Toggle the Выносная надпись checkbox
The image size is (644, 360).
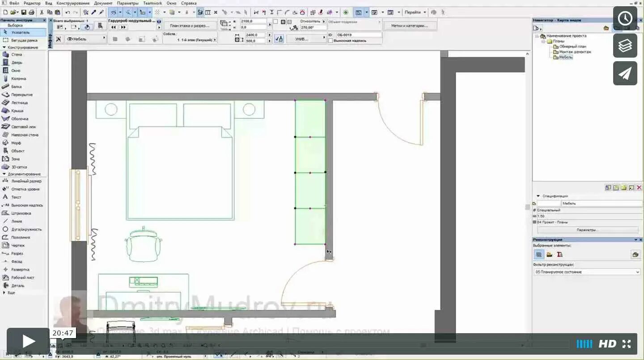330,41
